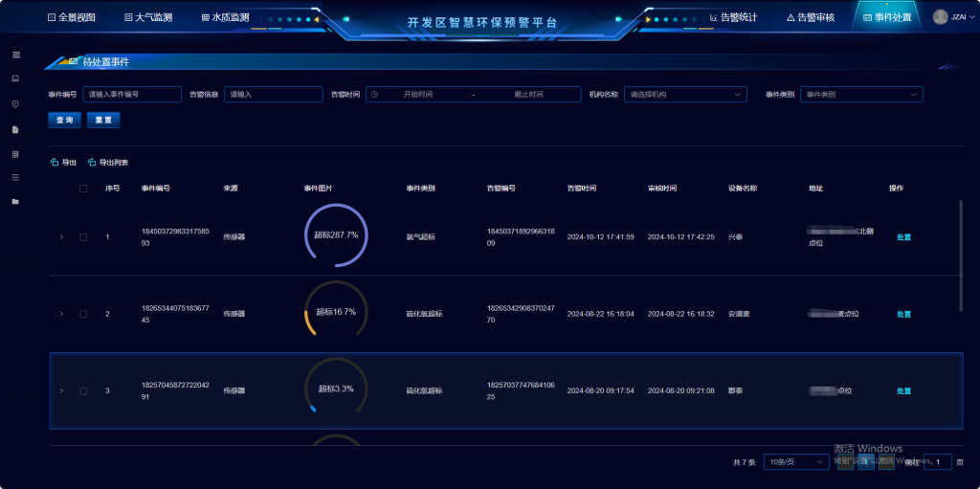Open the monitor icon in left sidebar
The image size is (980, 489).
(15, 78)
